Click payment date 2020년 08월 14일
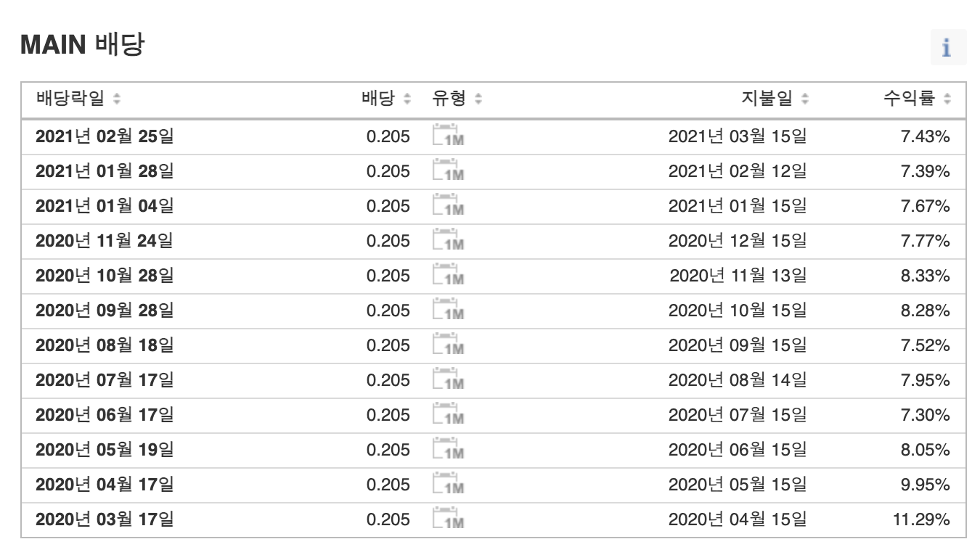Image resolution: width=980 pixels, height=547 pixels. click(x=738, y=380)
